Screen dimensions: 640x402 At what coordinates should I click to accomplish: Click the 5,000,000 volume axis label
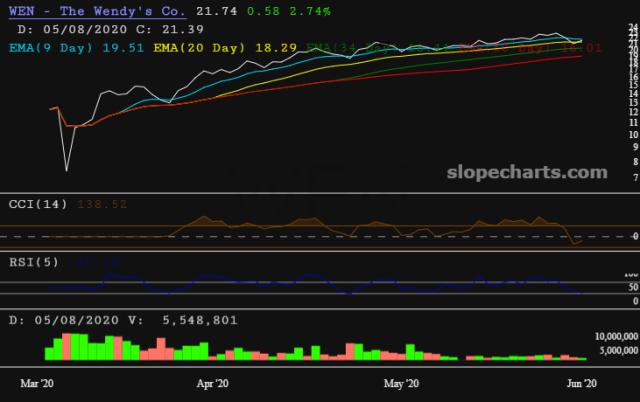(619, 350)
